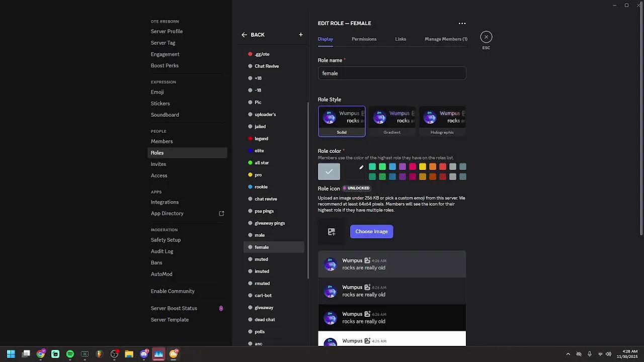Show hidden system tray icons

[x=568, y=354]
